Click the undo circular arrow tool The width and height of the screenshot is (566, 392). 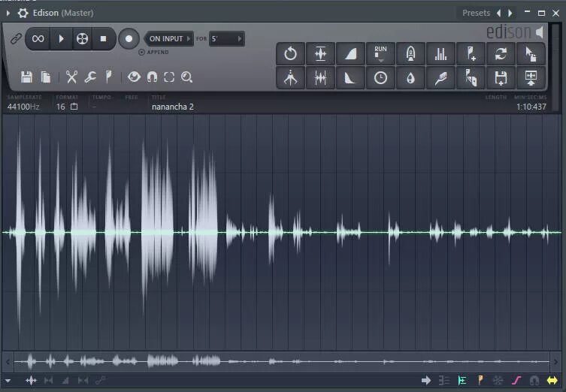point(291,54)
